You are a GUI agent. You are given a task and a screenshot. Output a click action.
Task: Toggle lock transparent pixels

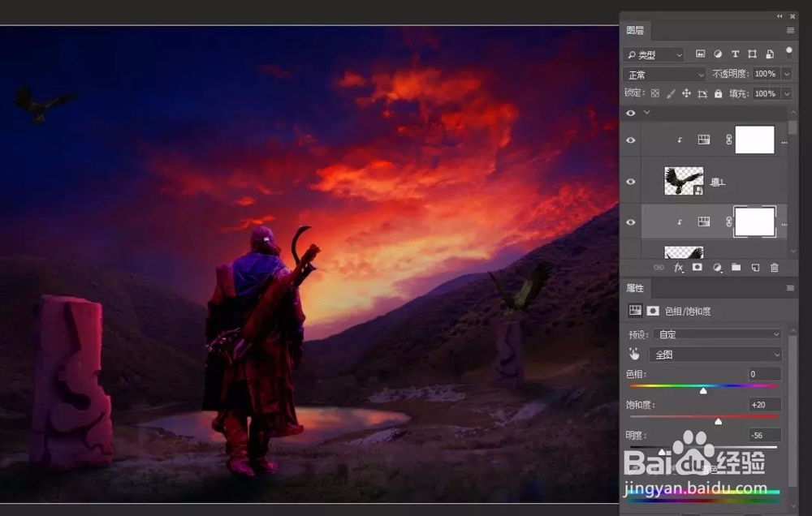point(655,93)
